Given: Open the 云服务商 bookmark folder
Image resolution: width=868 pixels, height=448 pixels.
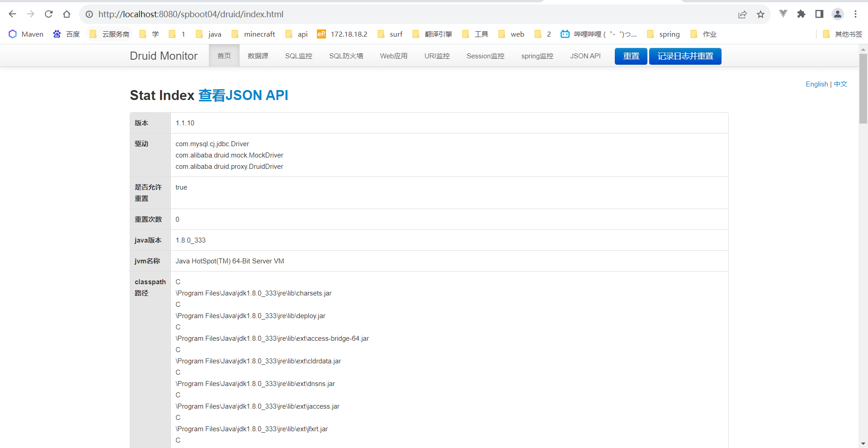Looking at the screenshot, I should (x=109, y=34).
